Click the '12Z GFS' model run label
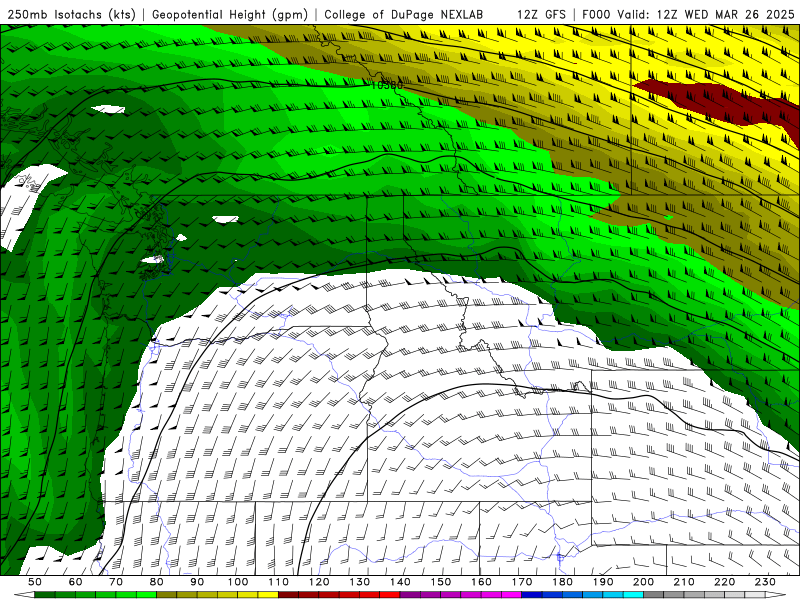The height and width of the screenshot is (600, 800). 541,15
